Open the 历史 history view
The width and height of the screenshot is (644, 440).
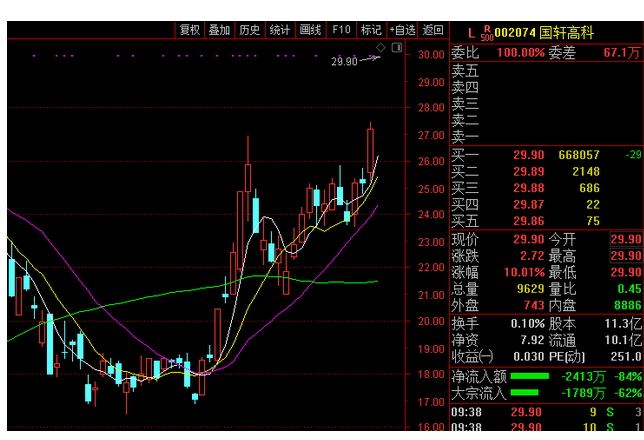[x=250, y=30]
